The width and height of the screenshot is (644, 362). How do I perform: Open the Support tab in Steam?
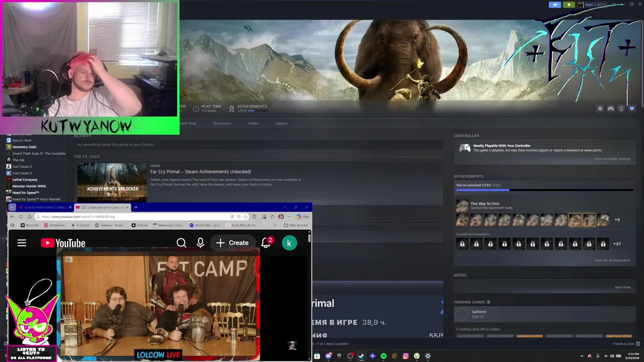pyautogui.click(x=281, y=123)
